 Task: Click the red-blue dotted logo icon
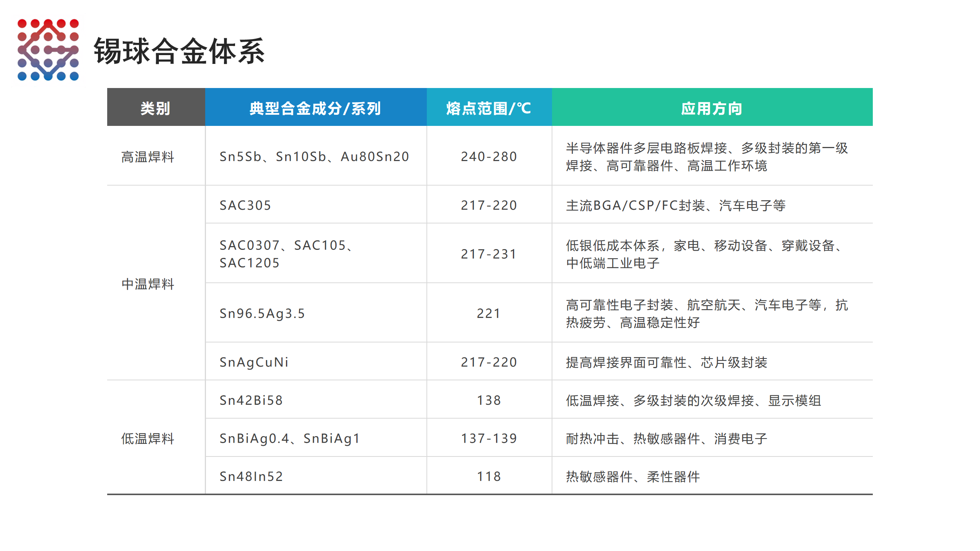point(48,50)
